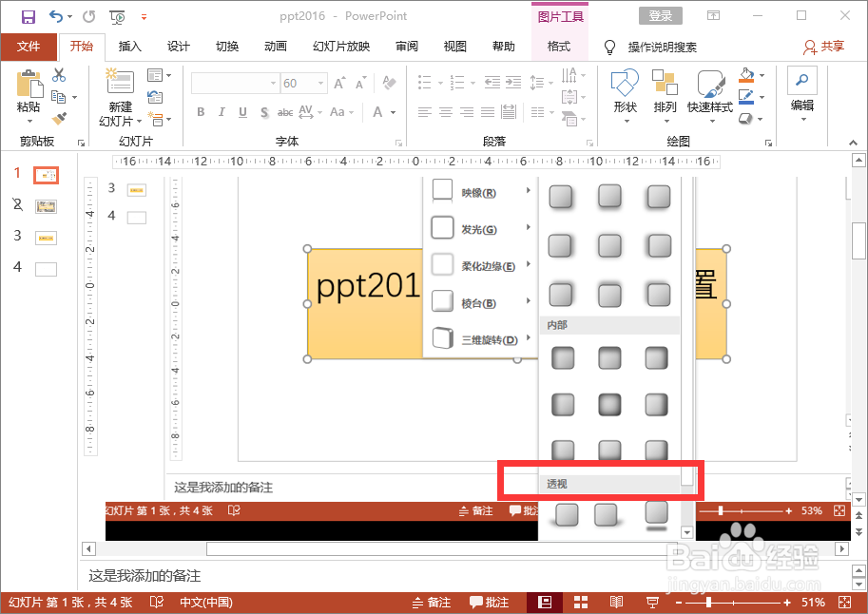Click the spell check book icon in status bar
The image size is (868, 614).
(x=157, y=603)
